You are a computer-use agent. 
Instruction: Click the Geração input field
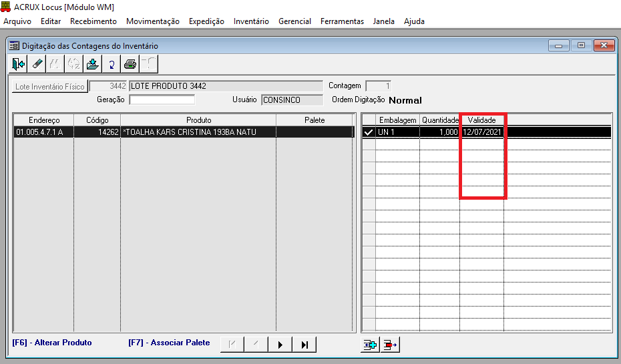click(x=162, y=100)
